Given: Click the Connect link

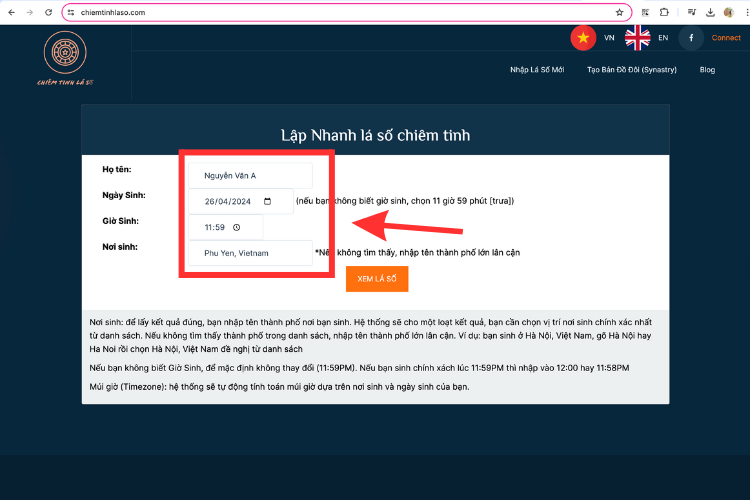Looking at the screenshot, I should (726, 38).
